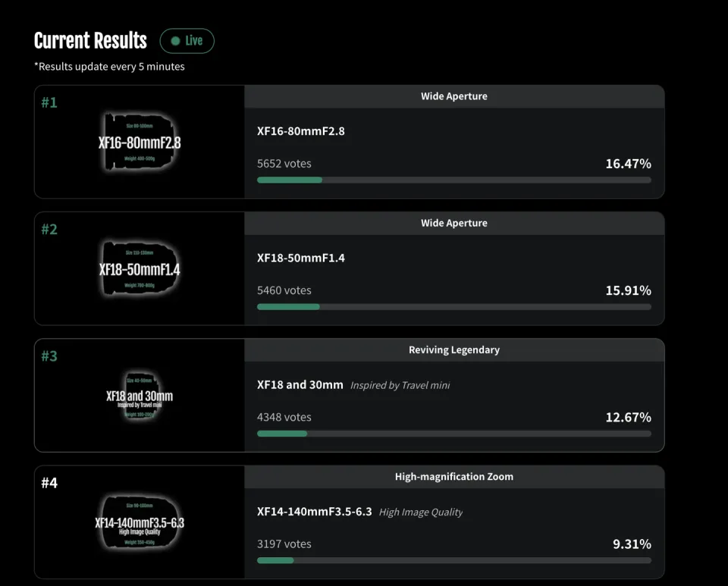This screenshot has width=728, height=586.
Task: Click the first card's Wide Aperture header
Action: [x=453, y=96]
